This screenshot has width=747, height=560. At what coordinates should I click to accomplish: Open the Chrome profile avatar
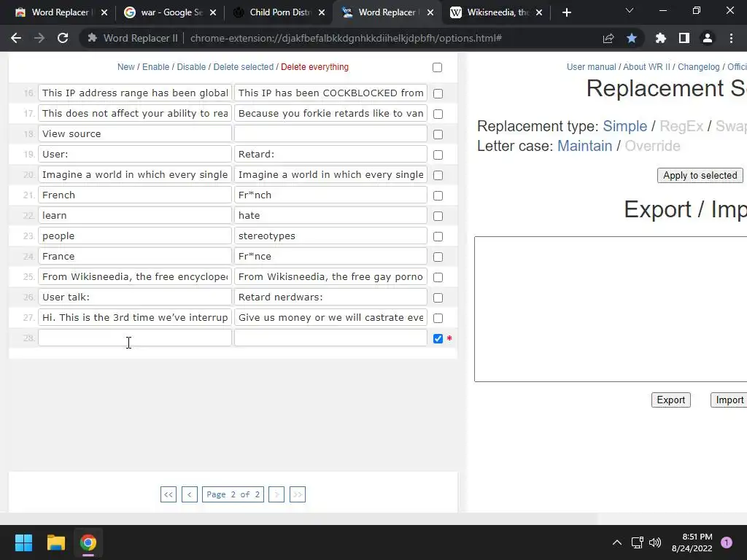pos(708,38)
